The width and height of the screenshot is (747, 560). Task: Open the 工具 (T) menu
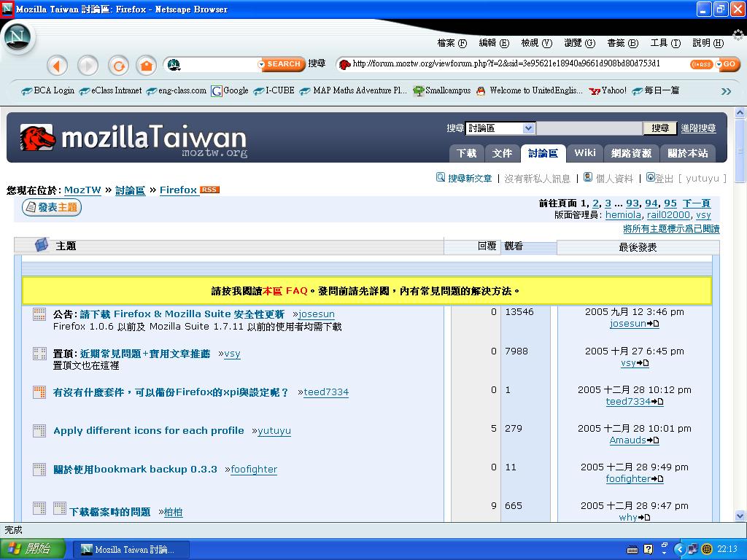click(x=665, y=43)
